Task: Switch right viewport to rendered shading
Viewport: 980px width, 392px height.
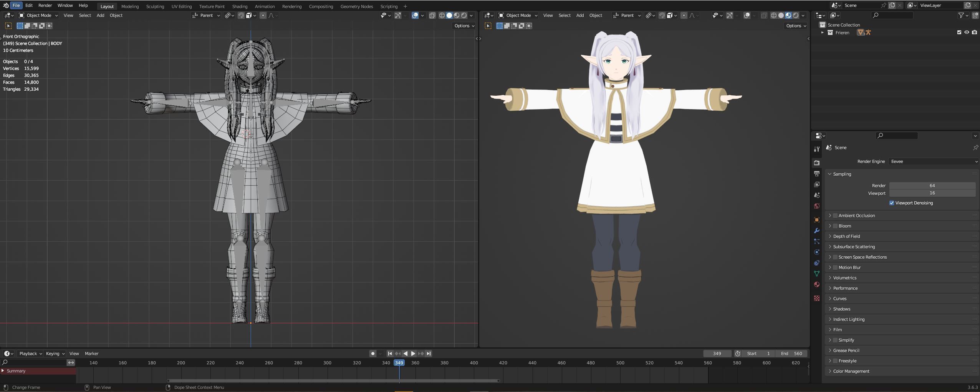Action: tap(796, 15)
